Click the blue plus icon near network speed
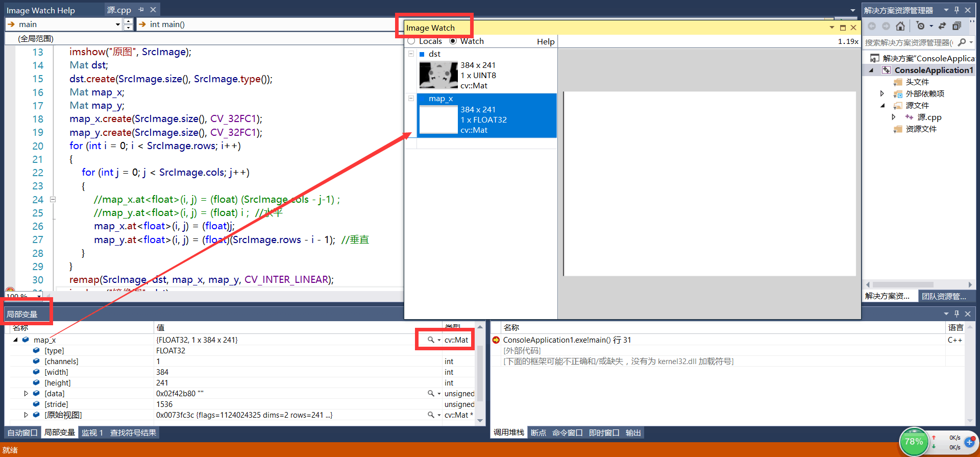 (969, 442)
